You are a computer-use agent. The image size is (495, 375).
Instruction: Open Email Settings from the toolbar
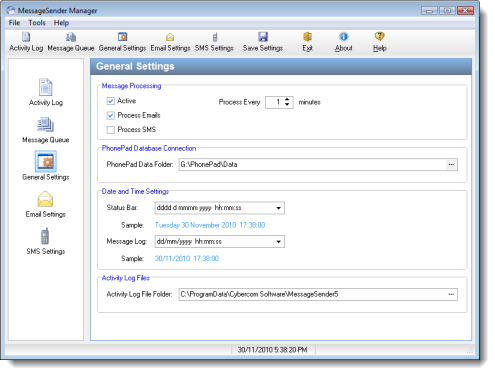coord(170,42)
